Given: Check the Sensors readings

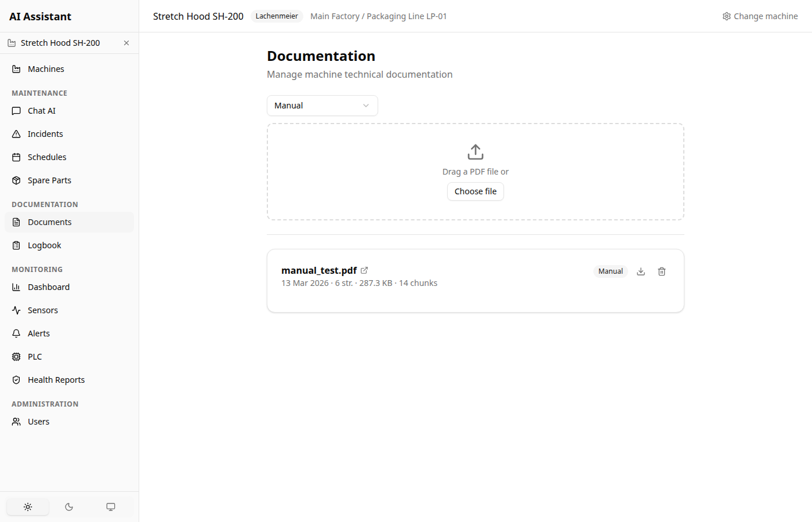Looking at the screenshot, I should tap(42, 310).
